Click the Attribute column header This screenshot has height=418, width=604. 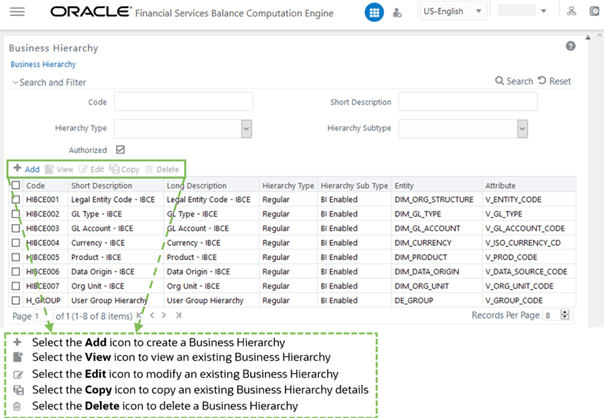(500, 185)
